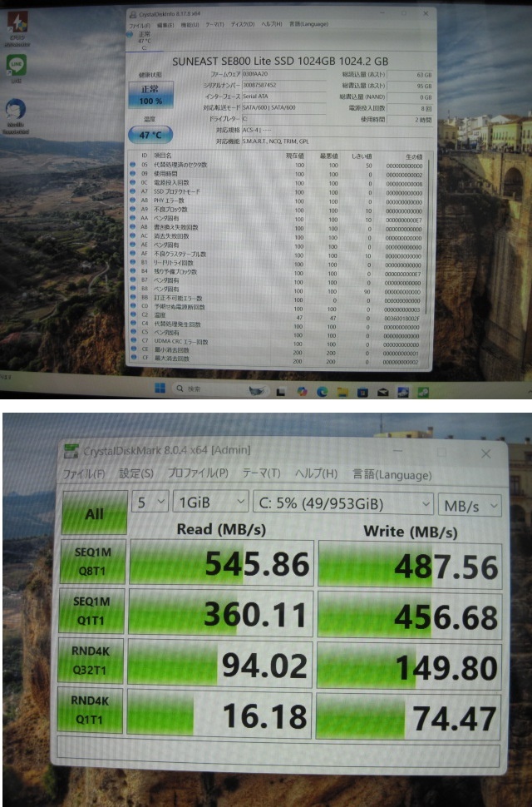Screen dimensions: 532x807
Task: Click the 正常 100 % health status button
Action: click(x=150, y=95)
